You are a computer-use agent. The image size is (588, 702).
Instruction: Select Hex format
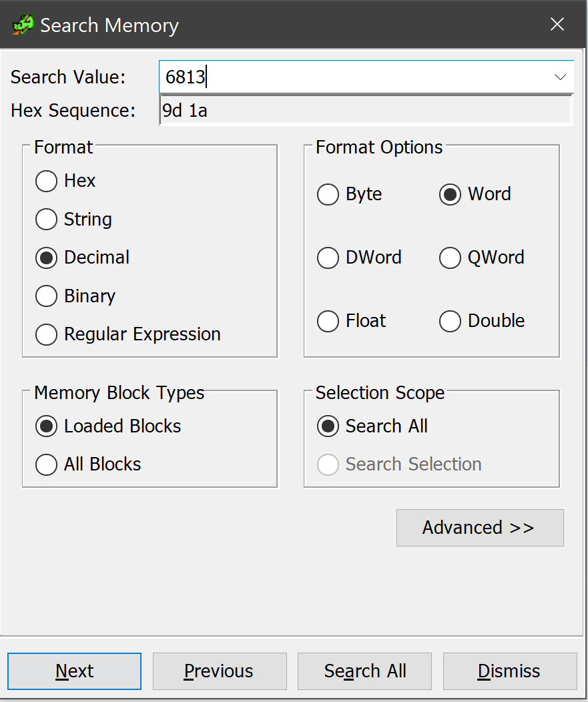coord(46,181)
